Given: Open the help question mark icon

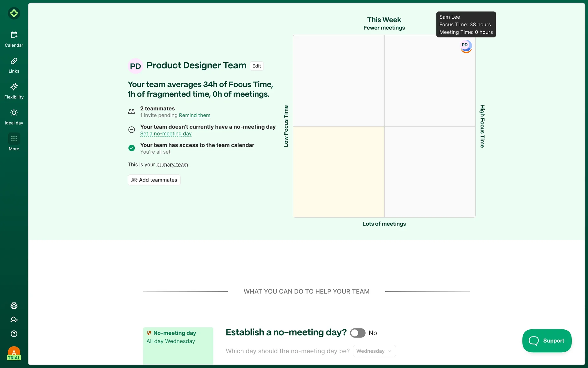Looking at the screenshot, I should point(14,334).
